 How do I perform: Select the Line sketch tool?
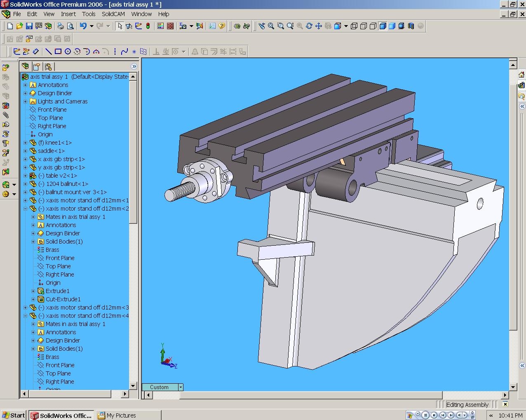click(x=48, y=52)
